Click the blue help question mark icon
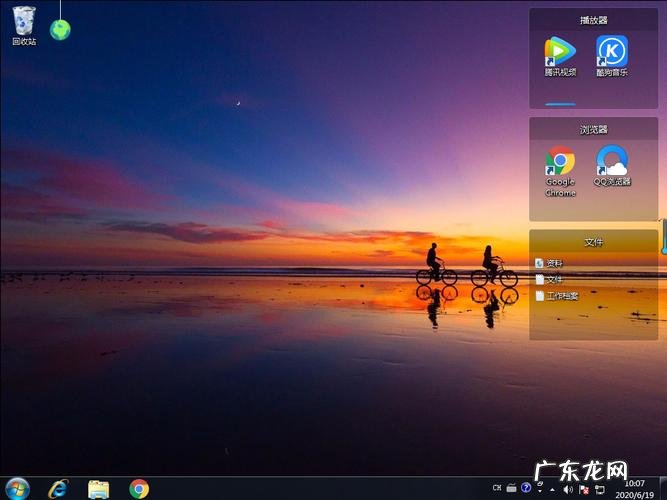 tap(526, 487)
